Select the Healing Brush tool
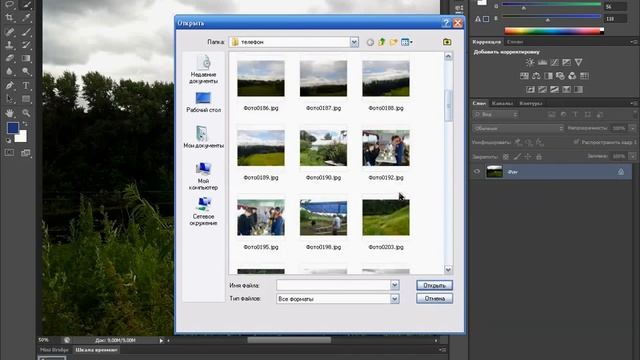Viewport: 640px width, 360px height. (9, 31)
